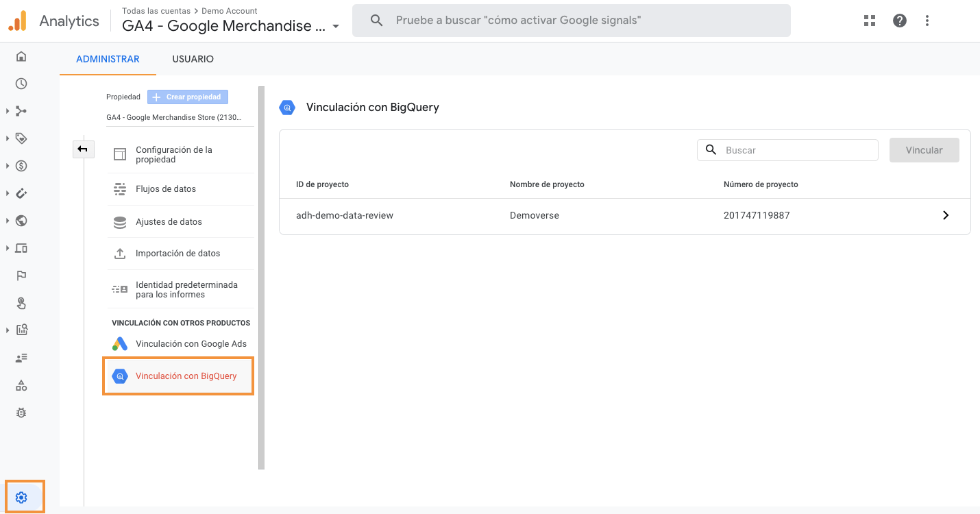
Task: Focus the top Analytics search field
Action: pyautogui.click(x=571, y=21)
